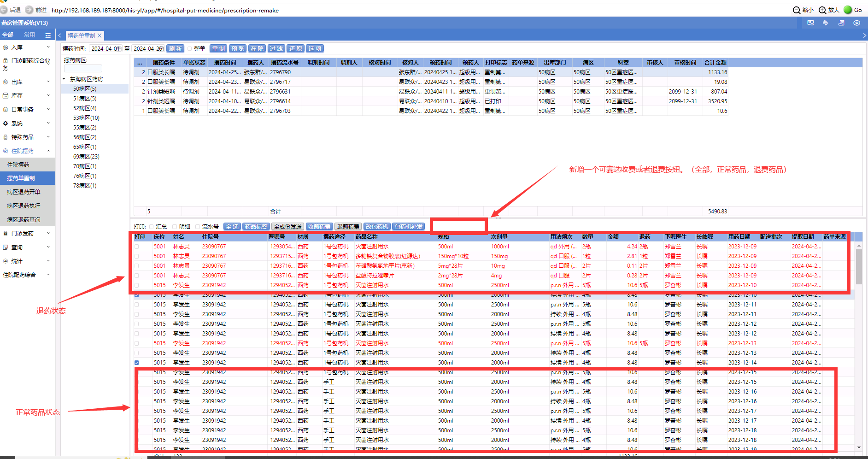Image resolution: width=868 pixels, height=459 pixels.
Task: Toggle the sidebar collapse hamburger icon
Action: pos(48,35)
